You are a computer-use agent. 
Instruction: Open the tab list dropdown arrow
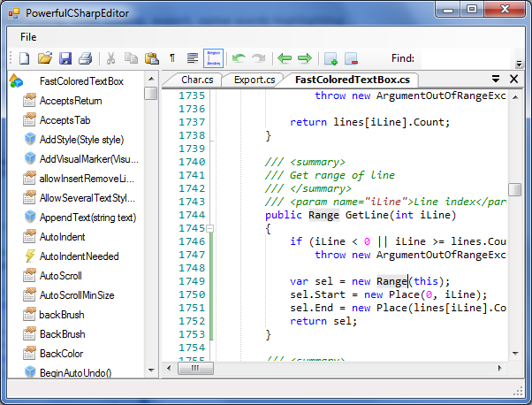(x=496, y=79)
